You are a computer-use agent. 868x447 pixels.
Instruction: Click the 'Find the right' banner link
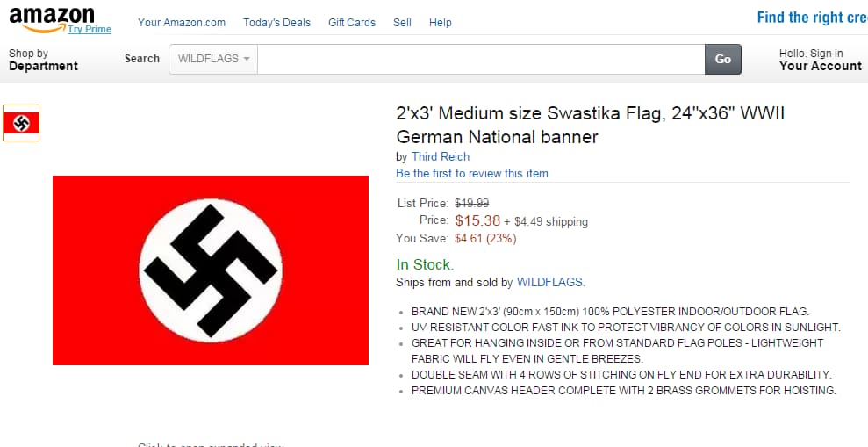811,18
